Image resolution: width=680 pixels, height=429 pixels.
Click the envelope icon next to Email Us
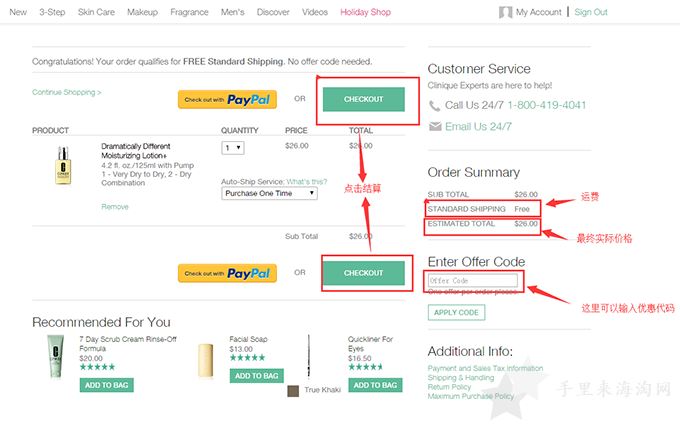coord(435,126)
